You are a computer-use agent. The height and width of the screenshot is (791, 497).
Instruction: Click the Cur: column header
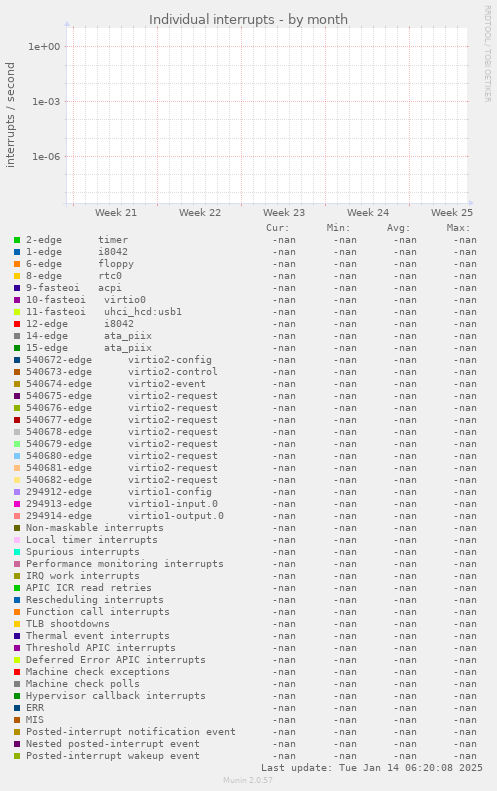(x=278, y=228)
